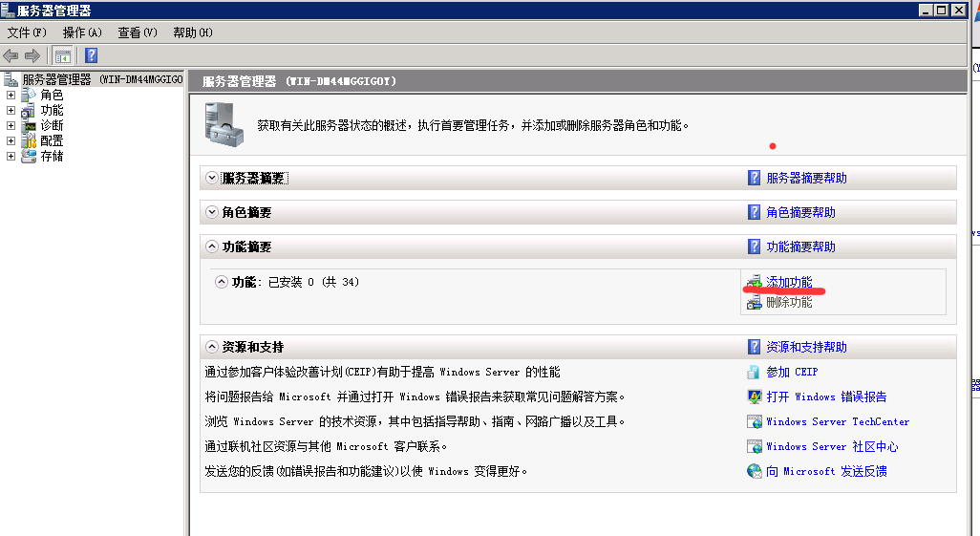Click the 参加 CEIP icon

click(754, 372)
